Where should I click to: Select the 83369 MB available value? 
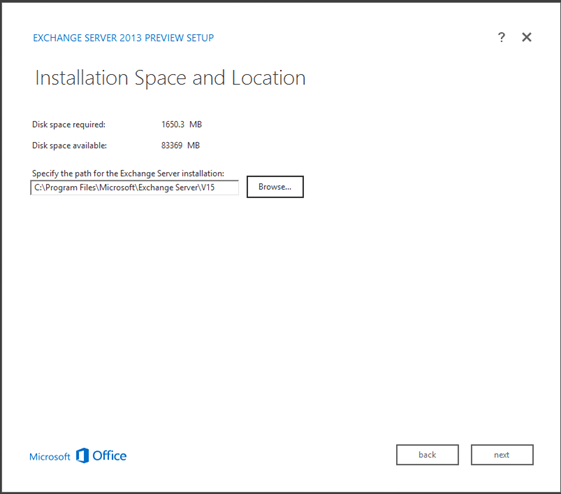(x=180, y=146)
